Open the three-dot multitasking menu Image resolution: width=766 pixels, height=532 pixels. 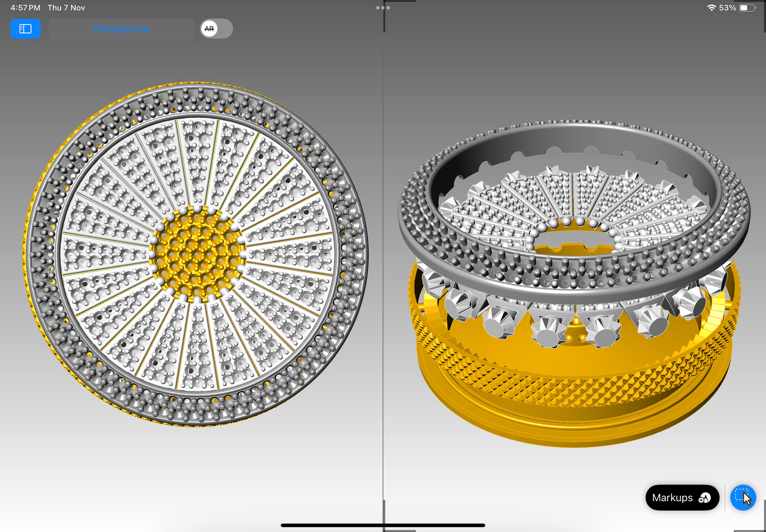[383, 7]
